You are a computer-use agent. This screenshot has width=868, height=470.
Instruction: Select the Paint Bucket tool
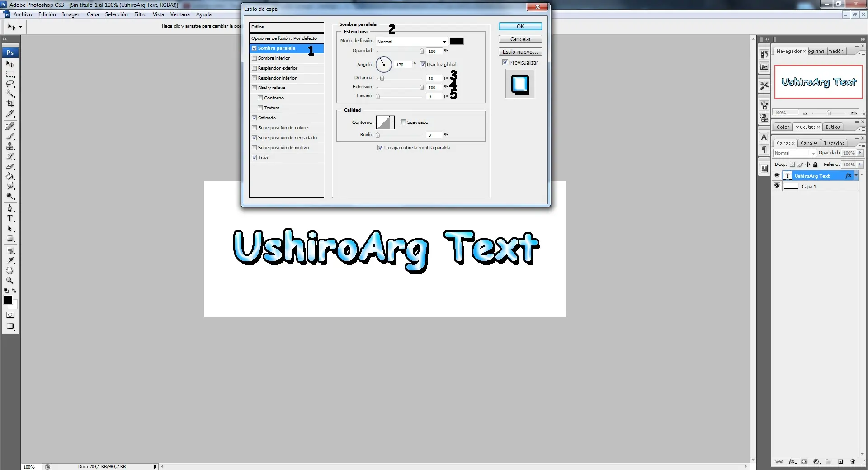click(10, 176)
